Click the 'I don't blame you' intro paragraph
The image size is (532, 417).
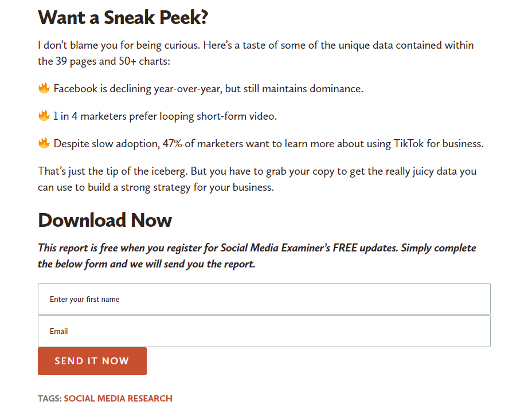tap(256, 53)
